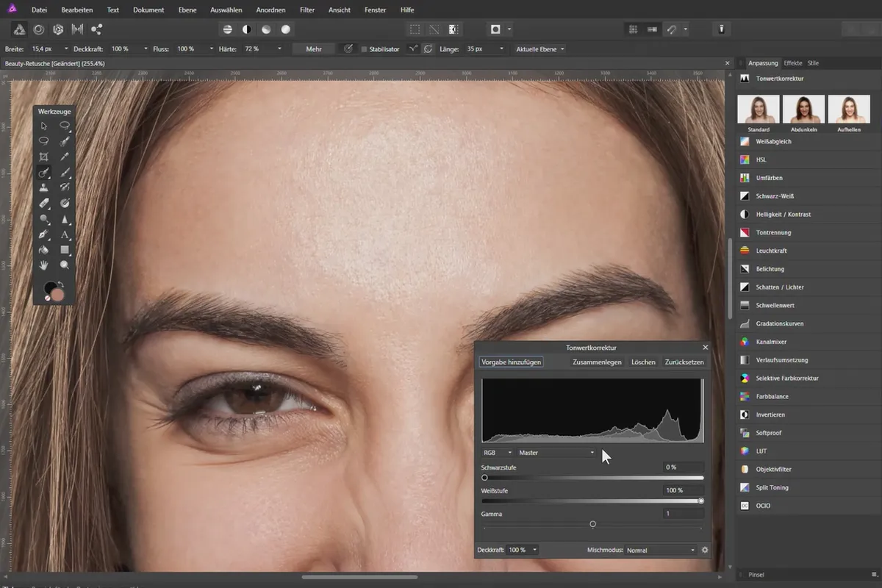Screen dimensions: 882x588
Task: Open the Export Persona share icon
Action: (96, 29)
